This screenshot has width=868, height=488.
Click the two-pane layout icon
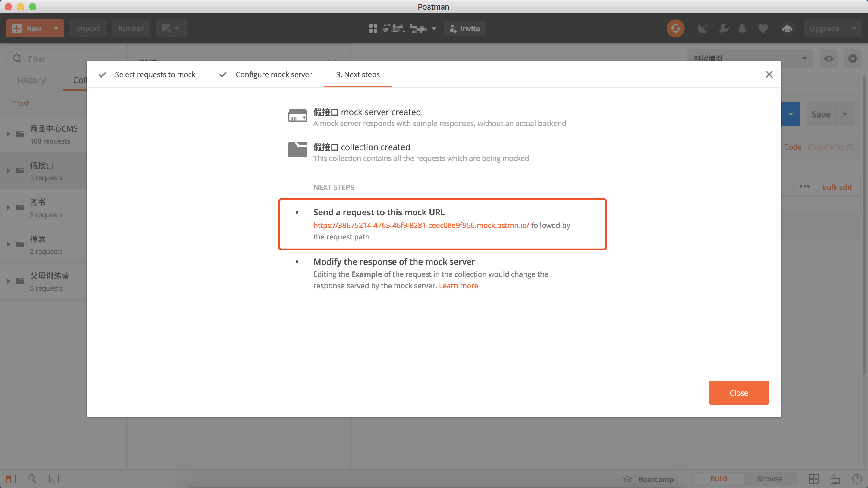tap(814, 479)
